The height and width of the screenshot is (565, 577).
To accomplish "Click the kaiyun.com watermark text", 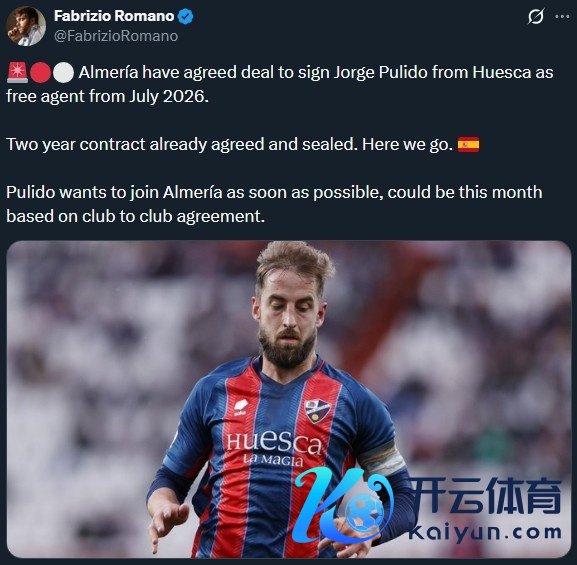I will pyautogui.click(x=485, y=533).
